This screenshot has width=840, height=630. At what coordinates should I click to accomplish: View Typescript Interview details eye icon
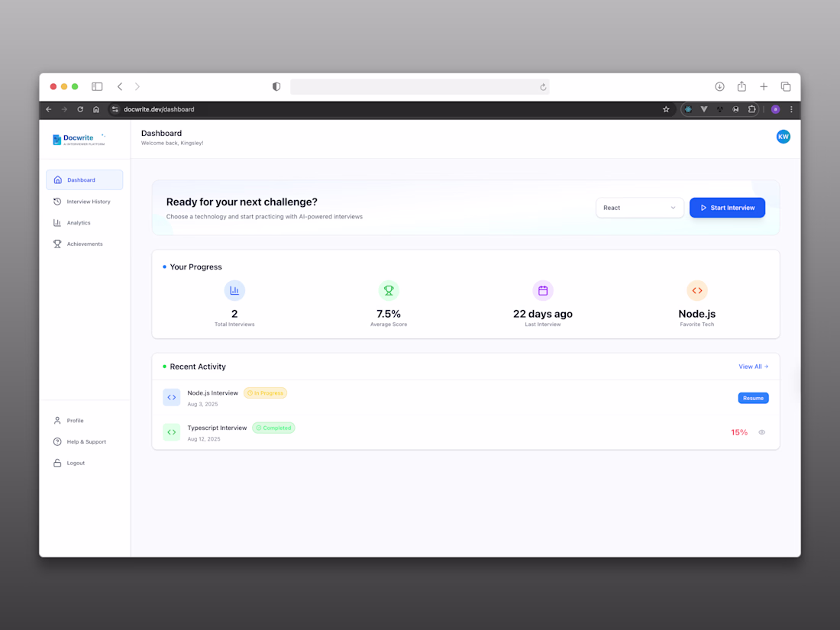pos(762,432)
